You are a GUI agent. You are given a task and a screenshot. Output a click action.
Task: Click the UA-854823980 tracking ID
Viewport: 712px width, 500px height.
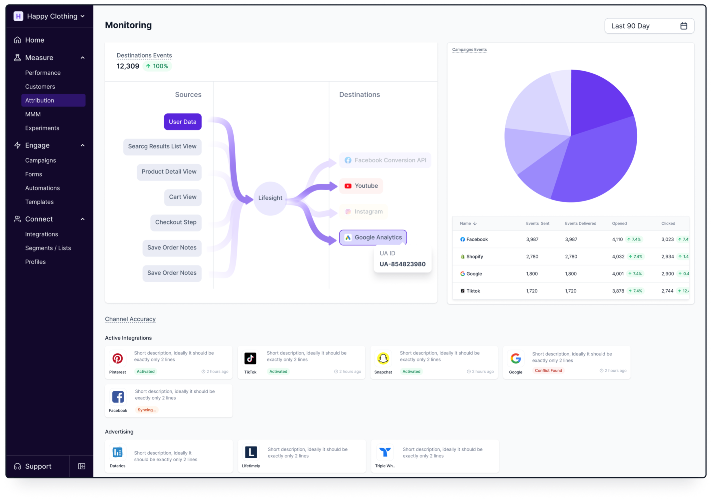point(402,264)
